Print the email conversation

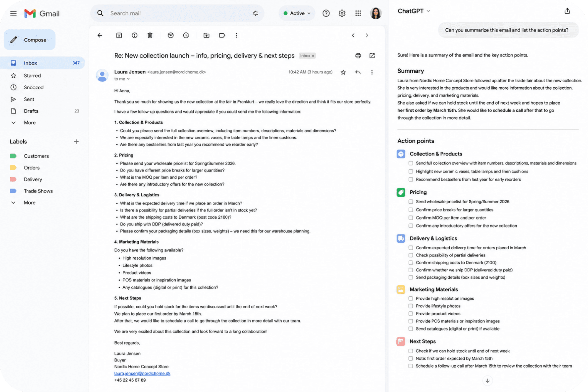358,56
